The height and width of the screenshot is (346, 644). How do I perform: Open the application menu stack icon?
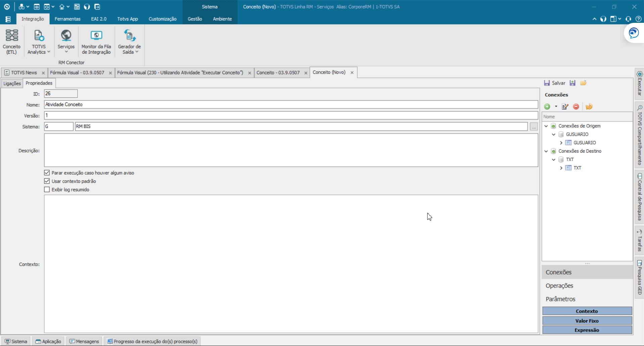[x=8, y=19]
